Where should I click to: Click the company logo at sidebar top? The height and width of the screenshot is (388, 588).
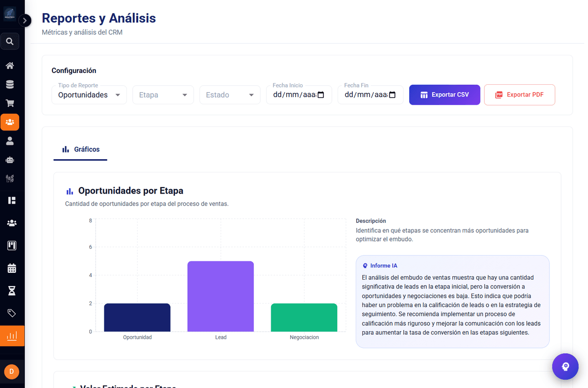[10, 14]
